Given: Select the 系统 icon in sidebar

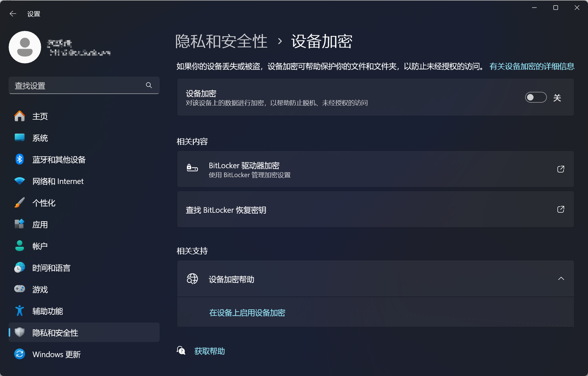Looking at the screenshot, I should point(19,138).
